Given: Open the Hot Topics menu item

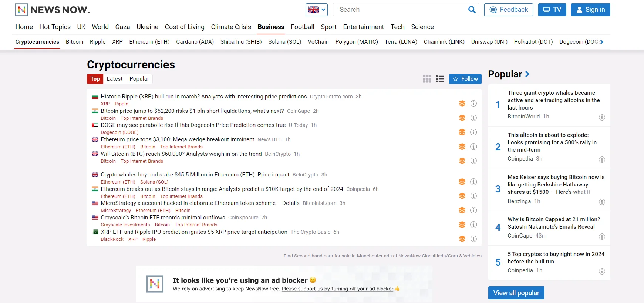Looking at the screenshot, I should (55, 27).
